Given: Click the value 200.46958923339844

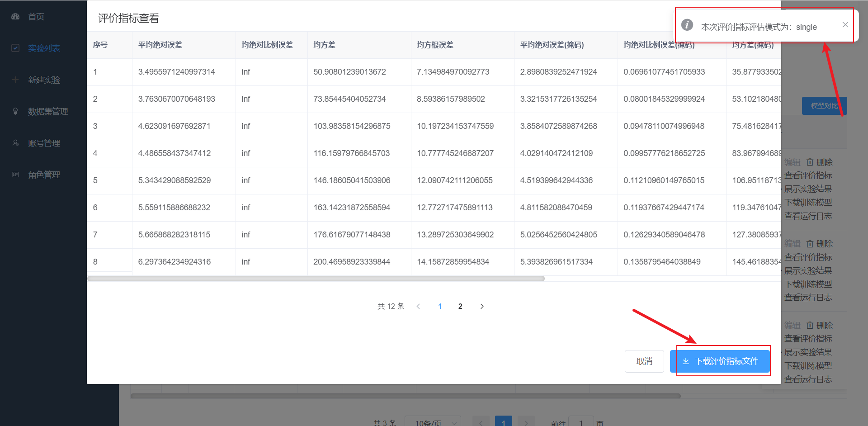Looking at the screenshot, I should (352, 262).
